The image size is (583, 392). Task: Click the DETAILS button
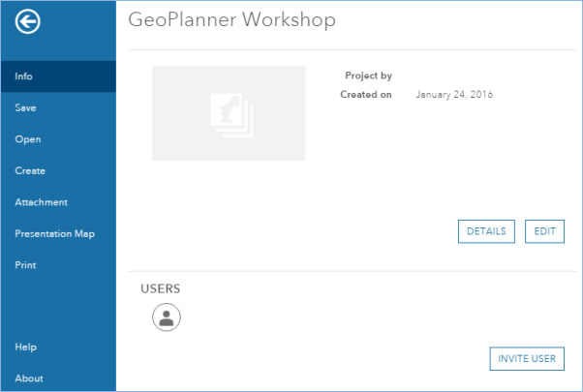click(x=486, y=231)
